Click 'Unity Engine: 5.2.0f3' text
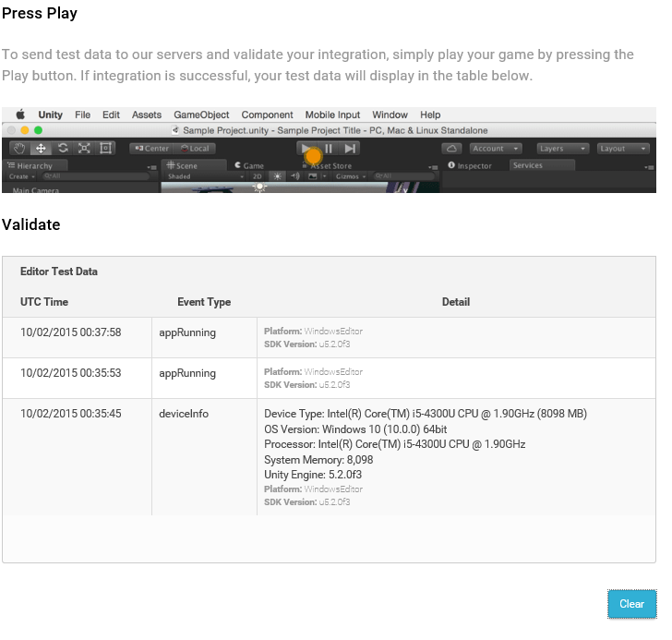The height and width of the screenshot is (640, 672). [x=313, y=475]
